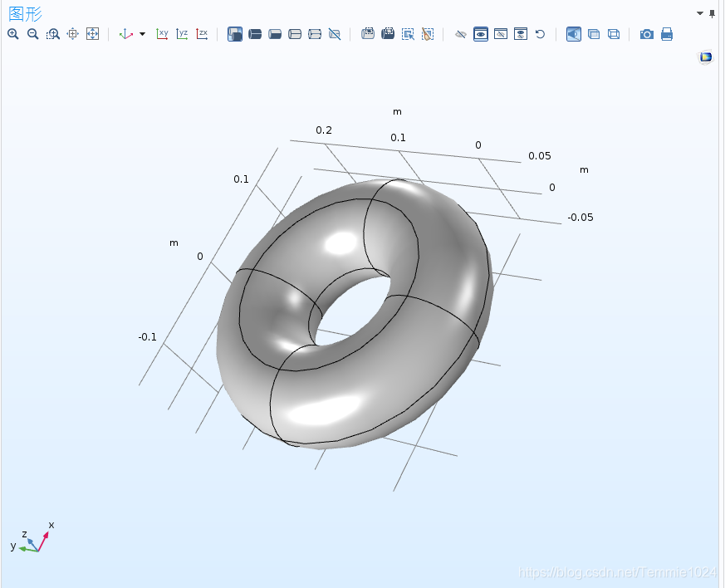Switch to the yz-plane view
725x588 pixels.
182,34
